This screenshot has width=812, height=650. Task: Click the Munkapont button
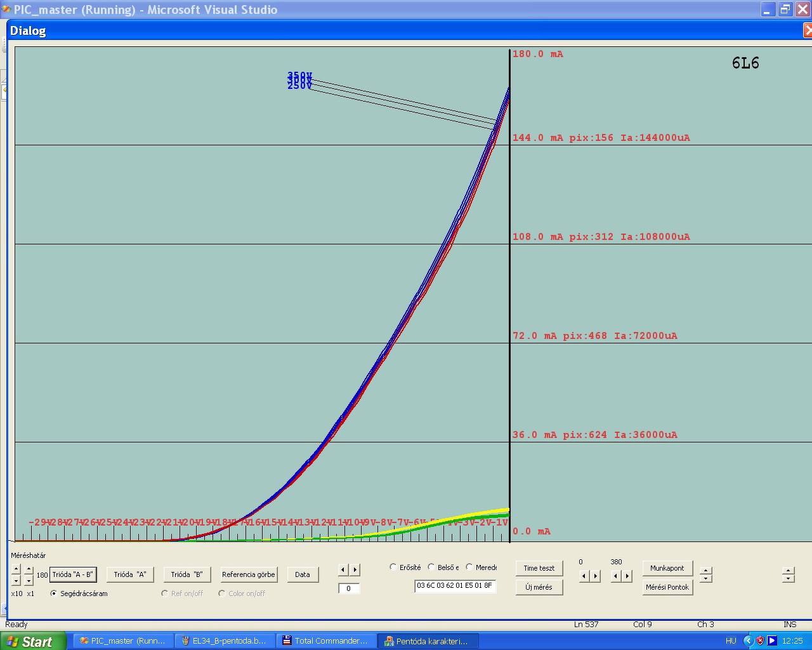pyautogui.click(x=667, y=568)
